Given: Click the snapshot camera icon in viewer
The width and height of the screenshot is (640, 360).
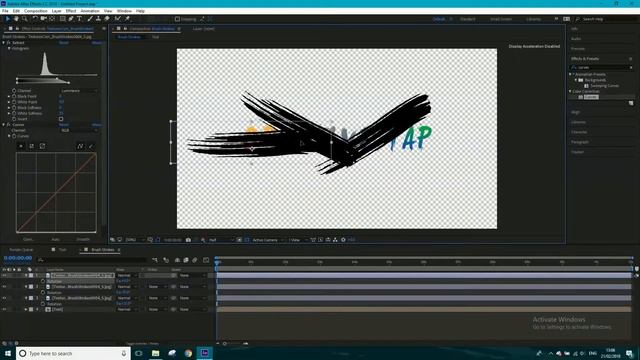Looking at the screenshot, I should pyautogui.click(x=188, y=240).
